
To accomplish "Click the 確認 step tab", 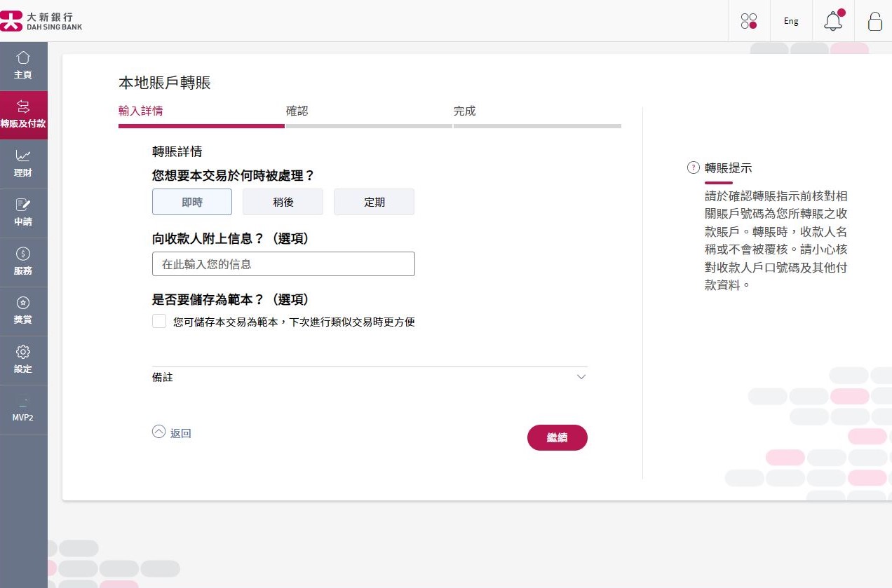I will (x=297, y=111).
